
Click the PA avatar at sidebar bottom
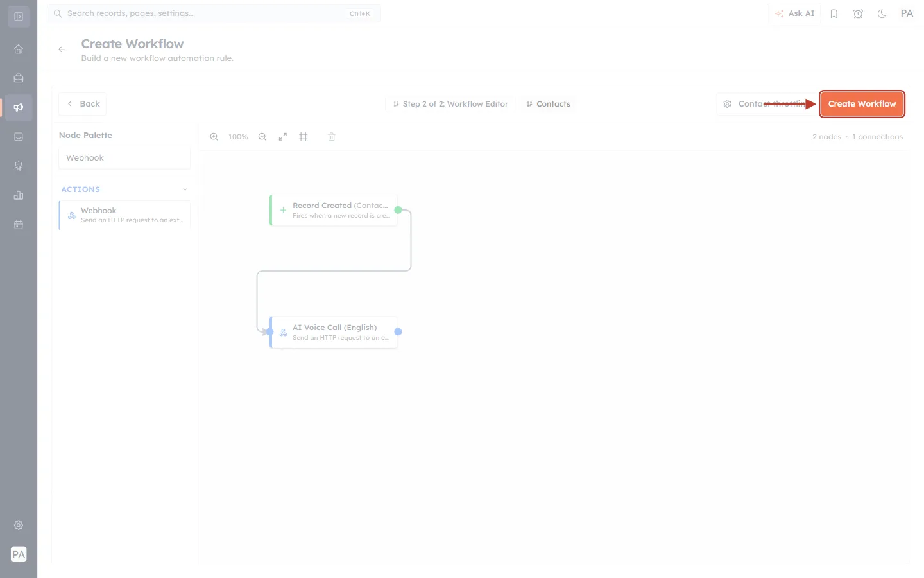pos(19,554)
